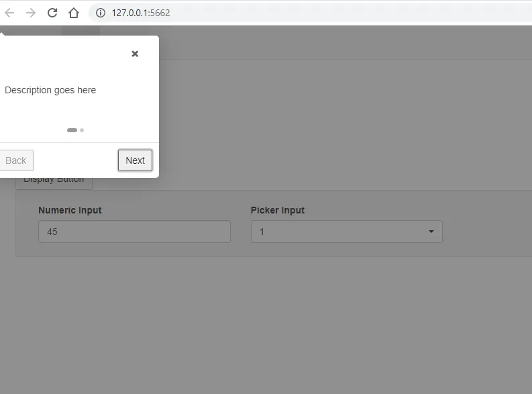Screen dimensions: 532x394
Task: Click the Display Button behind the popup
Action: coord(54,183)
